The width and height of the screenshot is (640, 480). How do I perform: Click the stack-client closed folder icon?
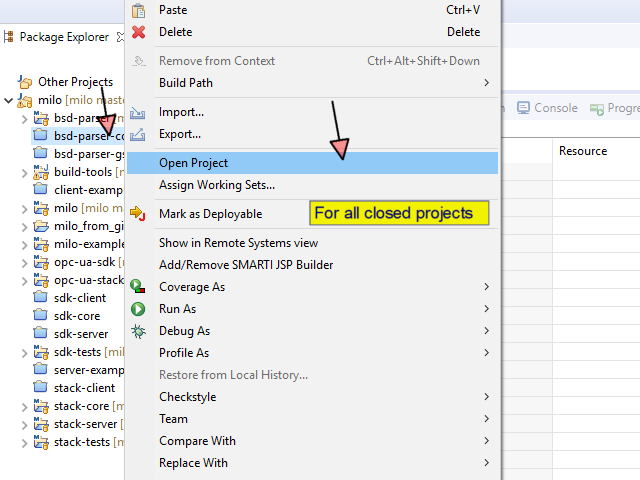(40, 387)
